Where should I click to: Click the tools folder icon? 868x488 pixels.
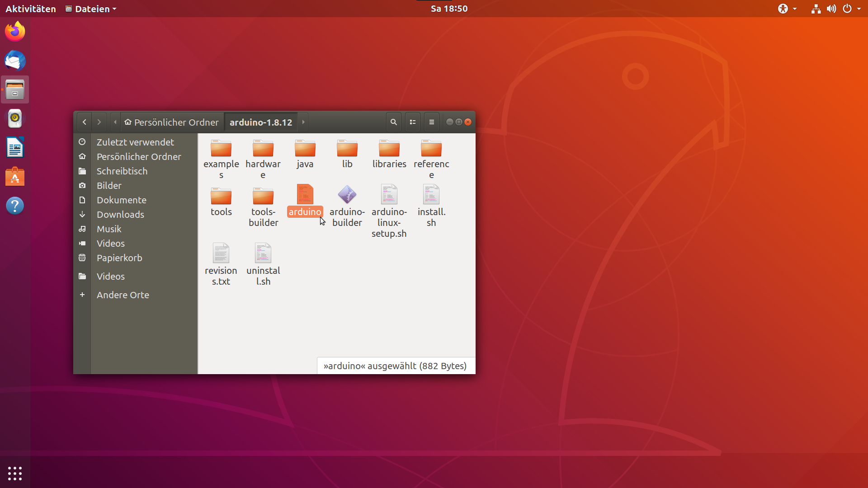point(221,196)
